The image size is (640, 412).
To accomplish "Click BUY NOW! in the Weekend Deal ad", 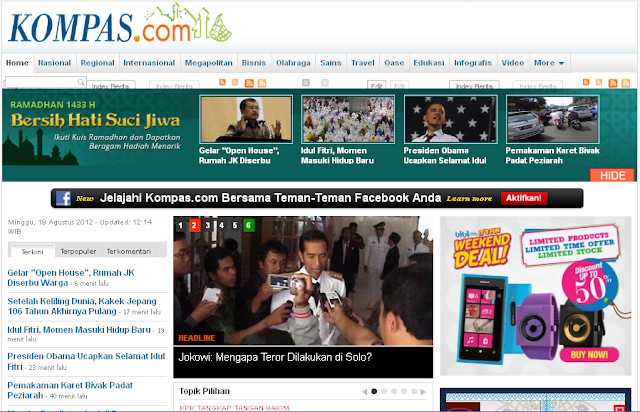I will [589, 354].
